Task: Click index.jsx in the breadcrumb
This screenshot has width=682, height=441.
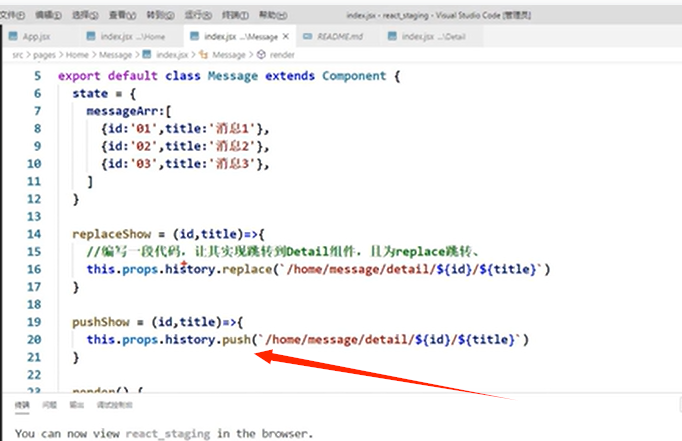Action: (172, 55)
